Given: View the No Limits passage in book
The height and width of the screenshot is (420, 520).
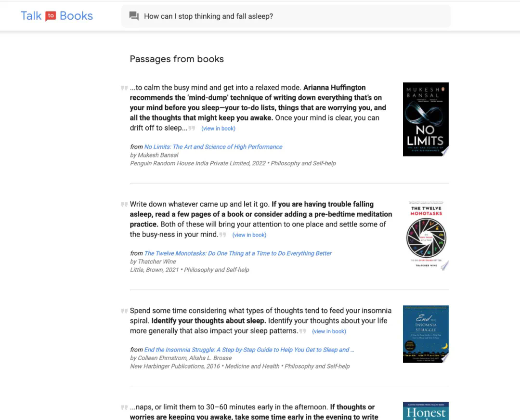Looking at the screenshot, I should (x=218, y=129).
